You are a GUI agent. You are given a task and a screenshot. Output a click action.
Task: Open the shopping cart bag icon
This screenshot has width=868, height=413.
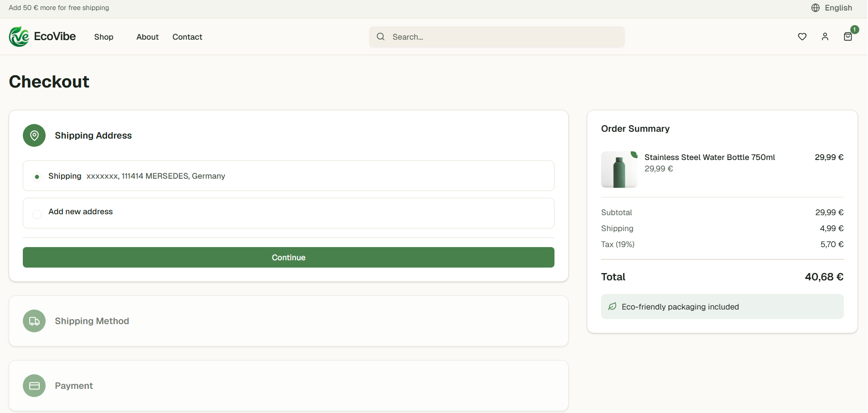[847, 37]
